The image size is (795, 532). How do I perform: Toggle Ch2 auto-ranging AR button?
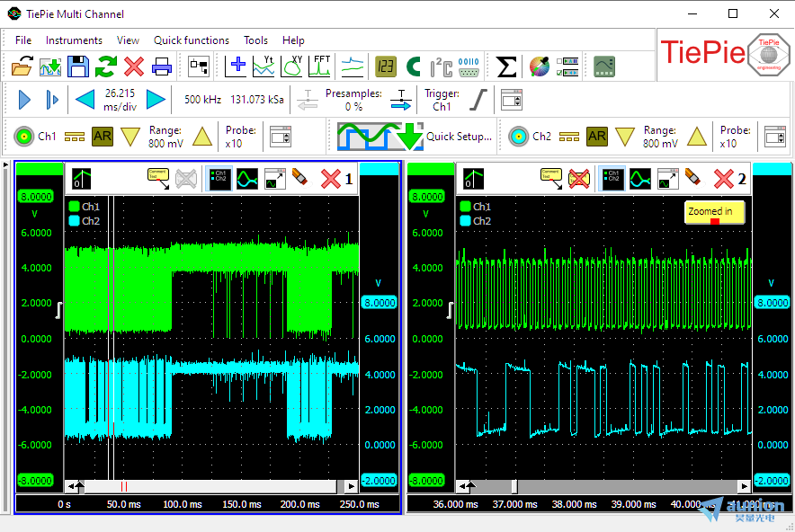tap(597, 137)
